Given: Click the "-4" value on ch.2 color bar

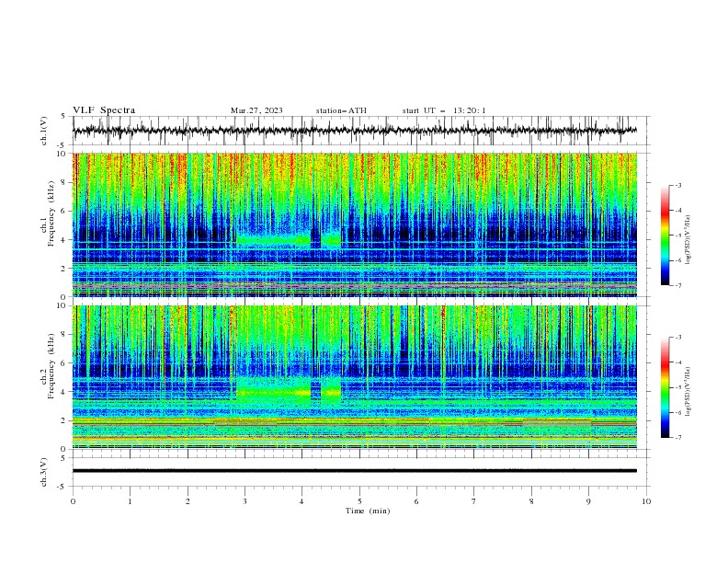Looking at the screenshot, I should [x=677, y=362].
